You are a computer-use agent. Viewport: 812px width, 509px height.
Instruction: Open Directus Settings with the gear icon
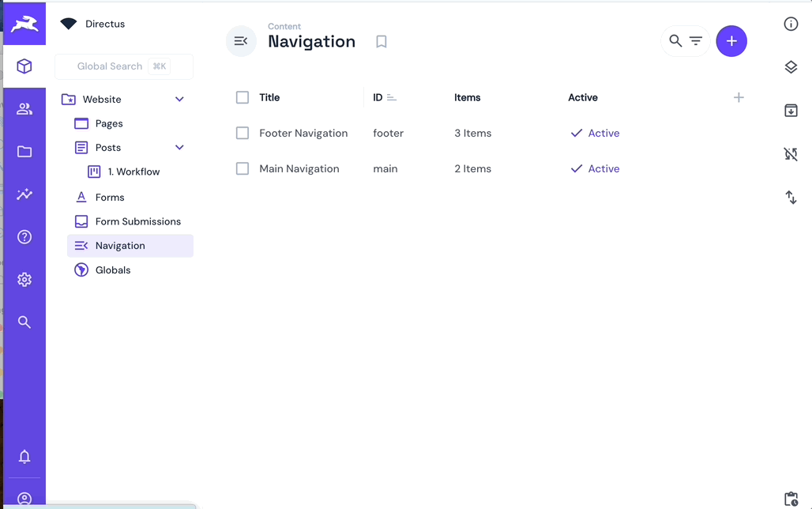coord(24,279)
